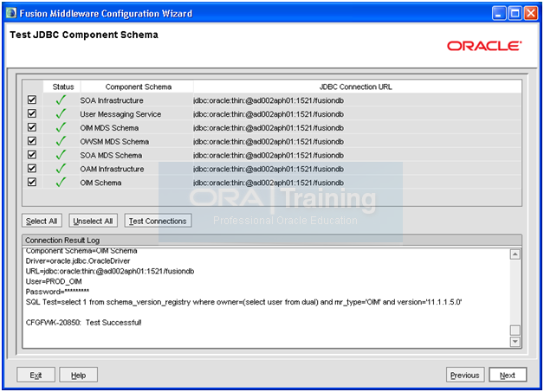Click the JDBC URL for SOA Infrastructure

269,100
